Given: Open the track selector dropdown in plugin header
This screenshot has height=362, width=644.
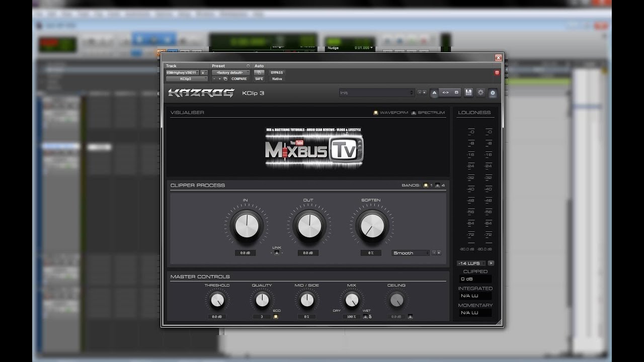Looking at the screenshot, I should tap(183, 72).
